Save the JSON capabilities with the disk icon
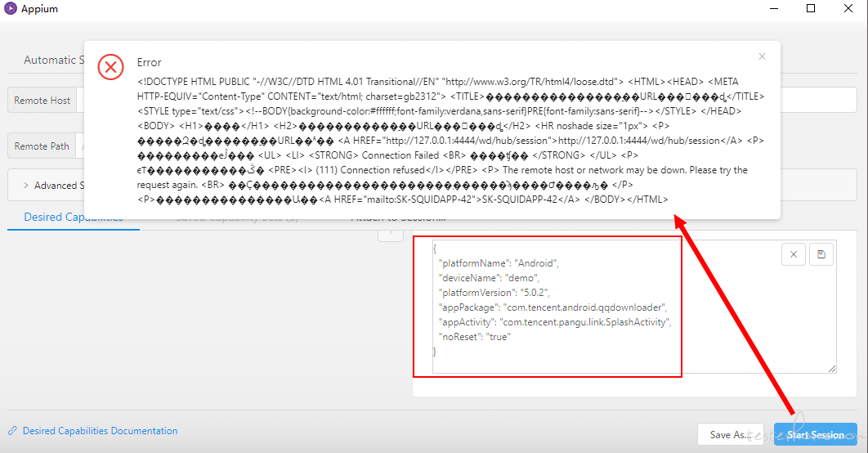This screenshot has height=453, width=868. tap(821, 254)
